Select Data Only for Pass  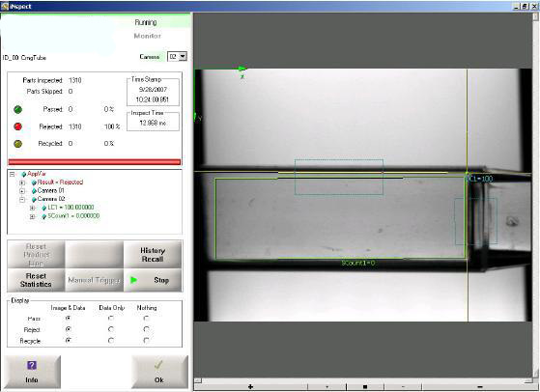pos(111,319)
